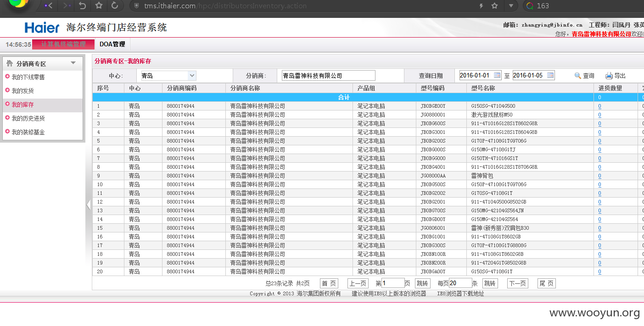Click the 导出 export button text
Image resolution: width=644 pixels, height=326 pixels.
(x=620, y=76)
